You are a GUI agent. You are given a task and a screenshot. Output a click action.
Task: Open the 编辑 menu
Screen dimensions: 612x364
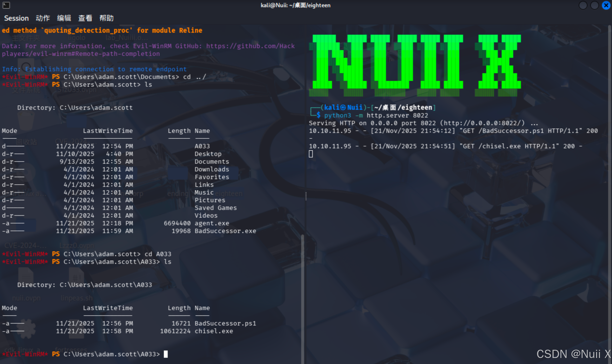tap(64, 18)
